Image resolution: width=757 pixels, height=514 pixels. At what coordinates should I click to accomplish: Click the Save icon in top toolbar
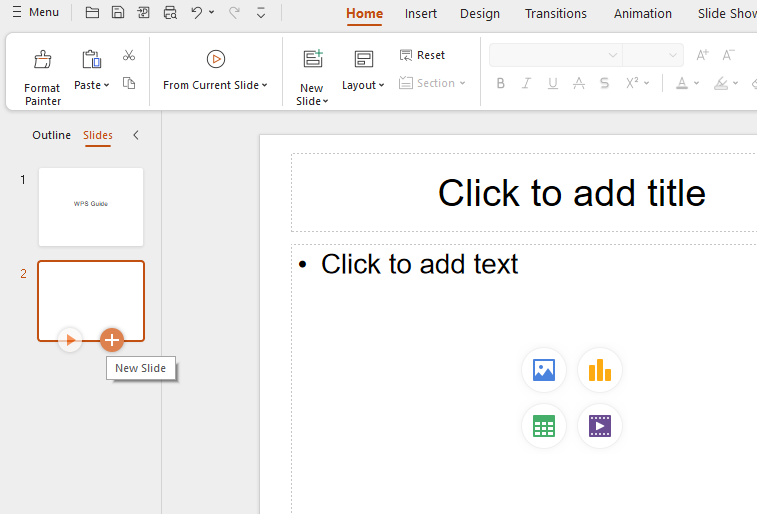click(118, 13)
